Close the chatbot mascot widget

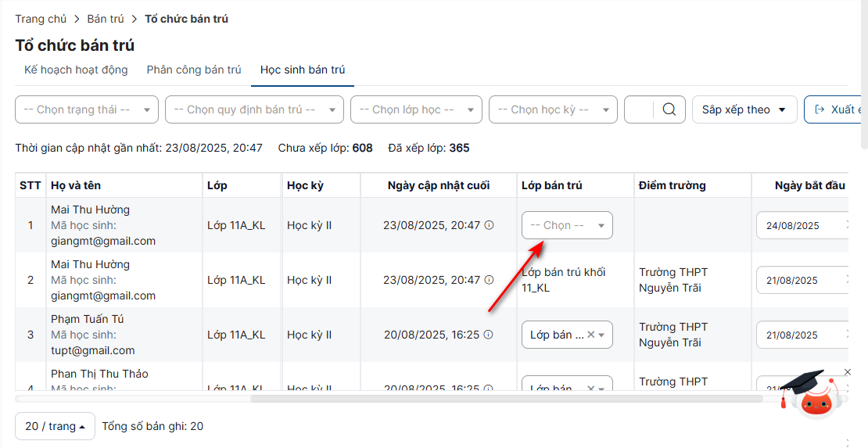click(848, 372)
